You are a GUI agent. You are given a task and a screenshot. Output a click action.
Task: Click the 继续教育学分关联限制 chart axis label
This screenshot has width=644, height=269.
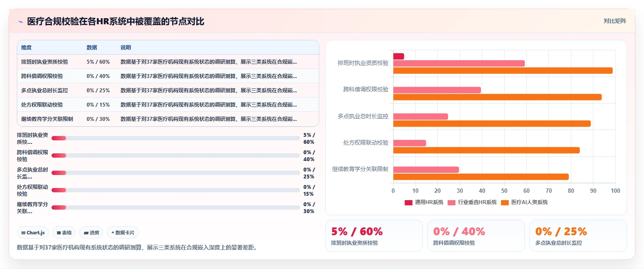360,169
